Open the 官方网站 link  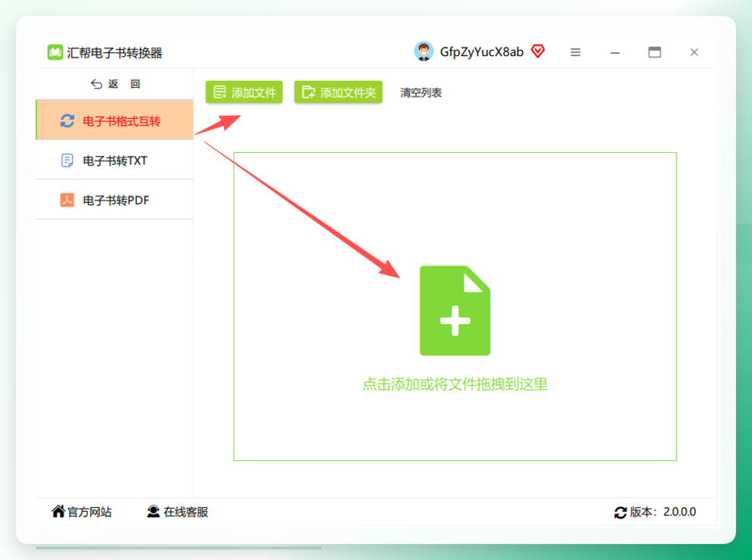(82, 512)
